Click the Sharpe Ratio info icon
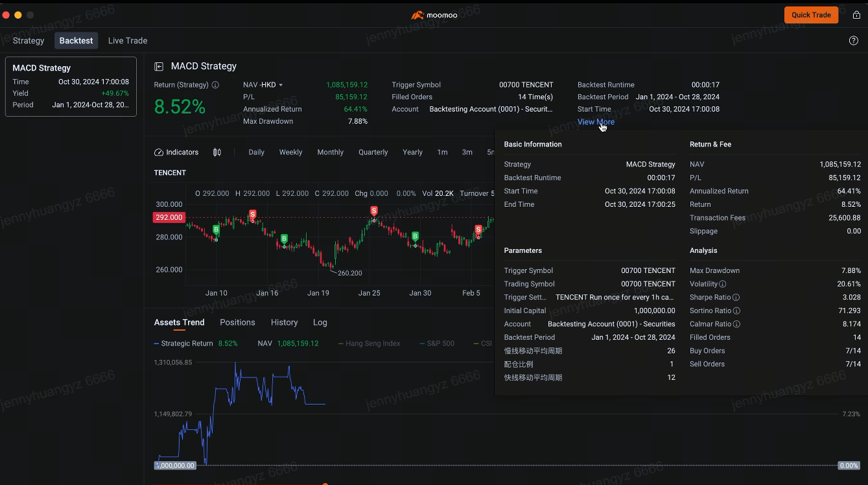The height and width of the screenshot is (485, 868). coord(736,298)
